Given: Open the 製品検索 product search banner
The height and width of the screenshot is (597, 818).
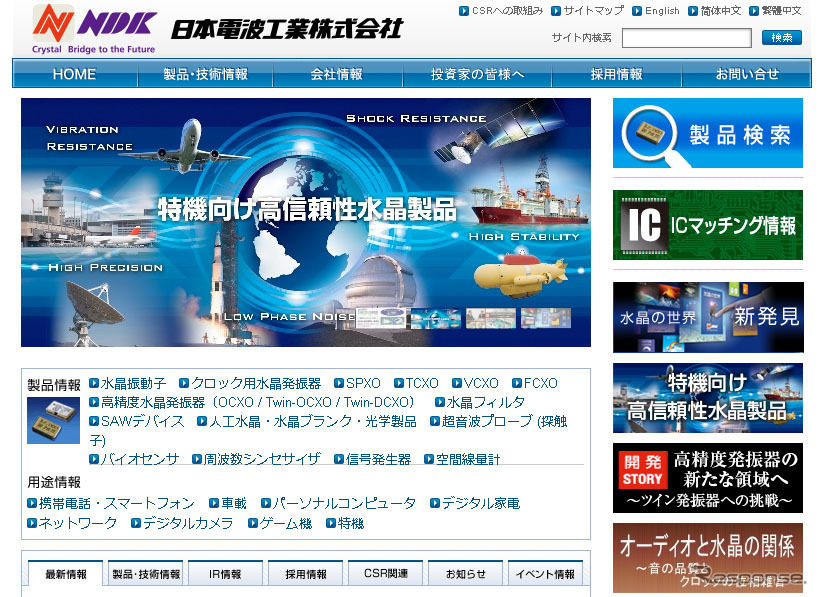Looking at the screenshot, I should click(707, 130).
